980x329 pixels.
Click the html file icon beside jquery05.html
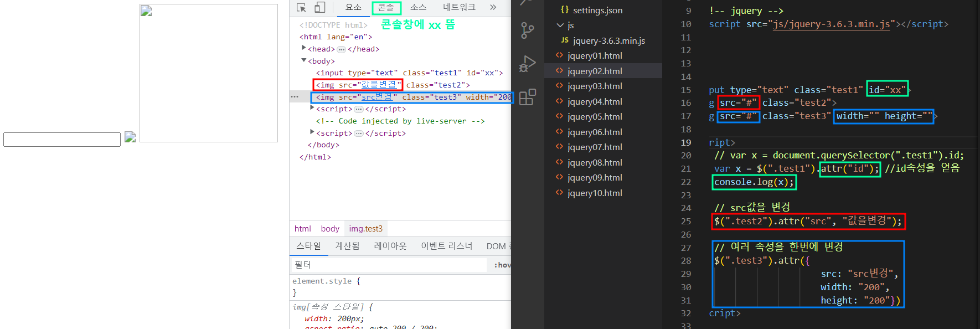(559, 116)
